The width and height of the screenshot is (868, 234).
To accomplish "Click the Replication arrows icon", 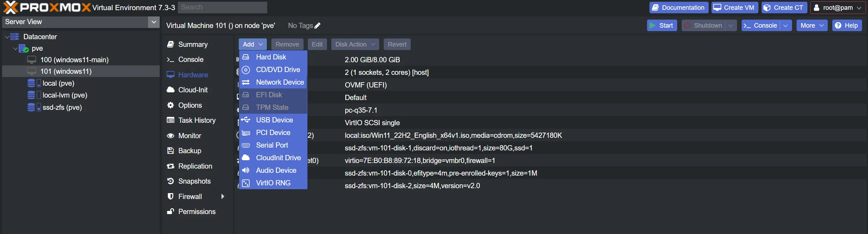I will pos(171,166).
